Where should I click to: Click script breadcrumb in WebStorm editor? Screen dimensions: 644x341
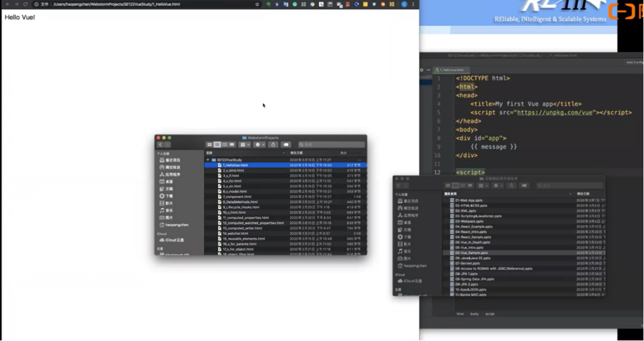point(490,314)
